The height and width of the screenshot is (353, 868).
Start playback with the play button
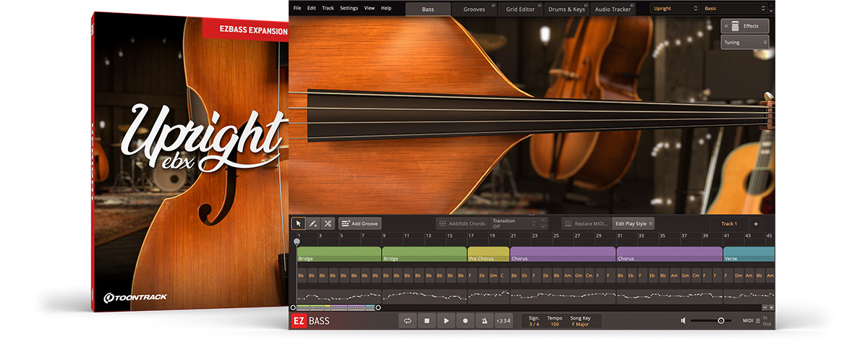pos(446,320)
